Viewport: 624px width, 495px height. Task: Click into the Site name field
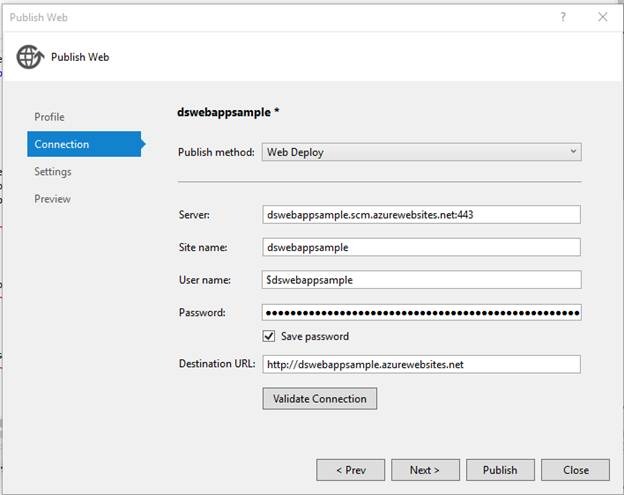click(x=421, y=247)
